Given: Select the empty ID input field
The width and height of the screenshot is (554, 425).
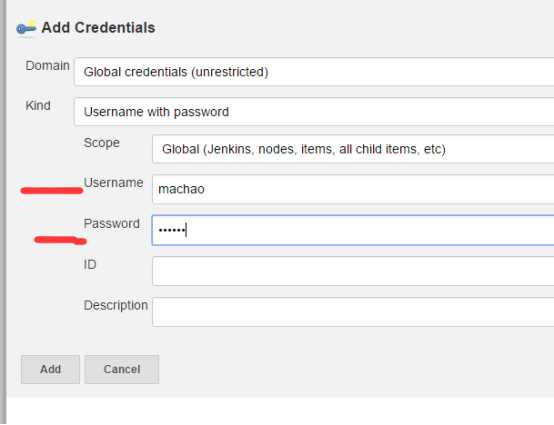Looking at the screenshot, I should point(353,271).
